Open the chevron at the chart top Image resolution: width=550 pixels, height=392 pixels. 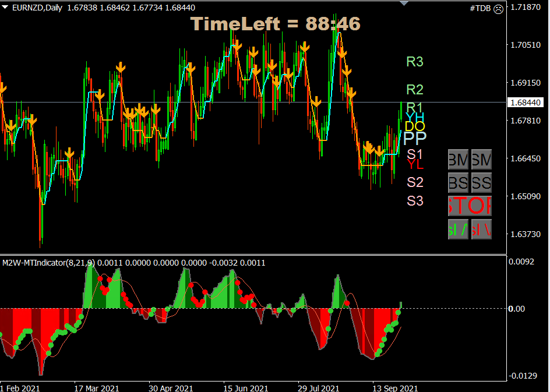pos(404,3)
